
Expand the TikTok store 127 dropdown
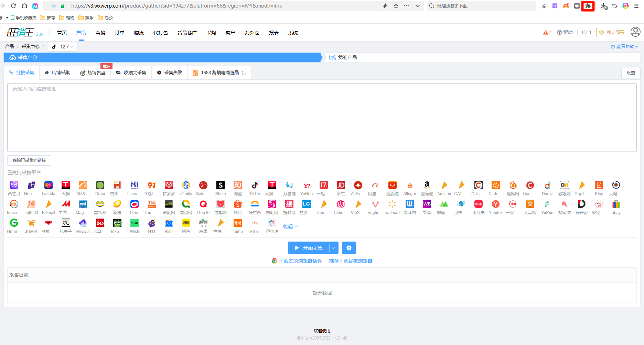tap(62, 47)
